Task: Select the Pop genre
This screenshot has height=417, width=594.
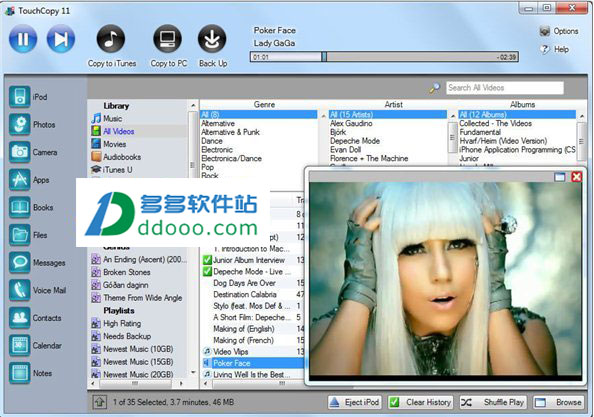Action: [x=208, y=167]
